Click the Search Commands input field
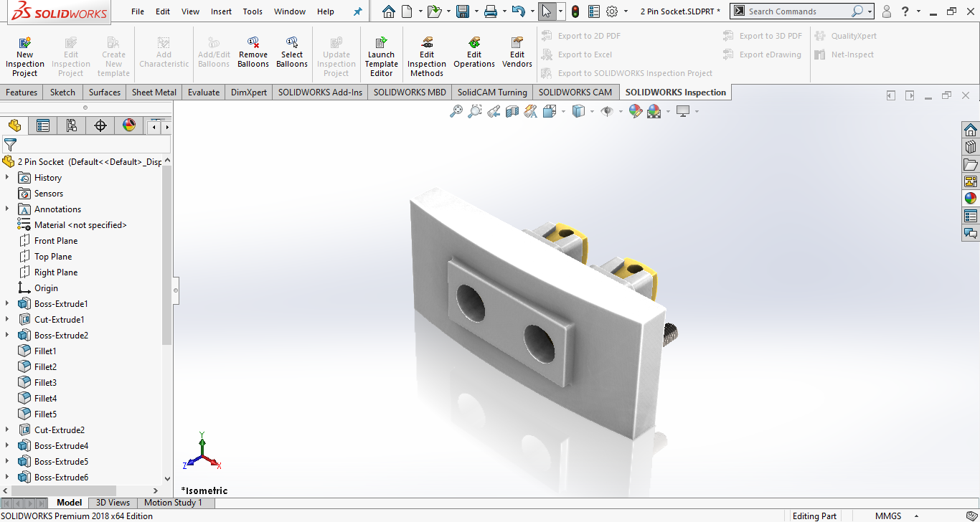980x522 pixels. (x=798, y=11)
